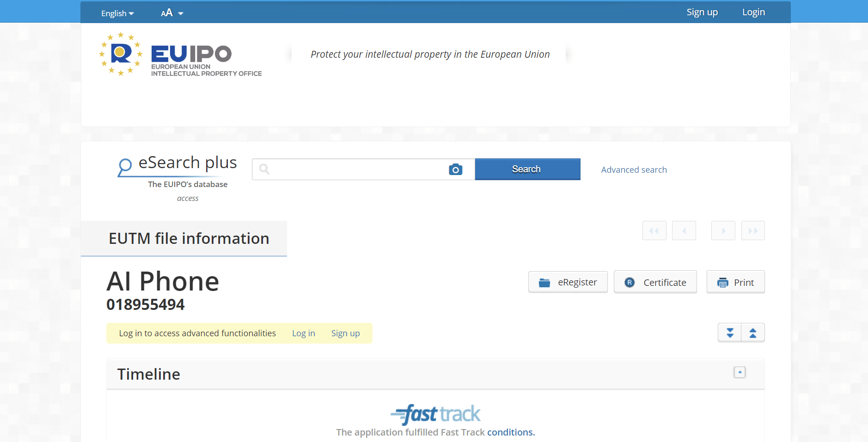
Task: Click the fast track logo
Action: [x=435, y=414]
